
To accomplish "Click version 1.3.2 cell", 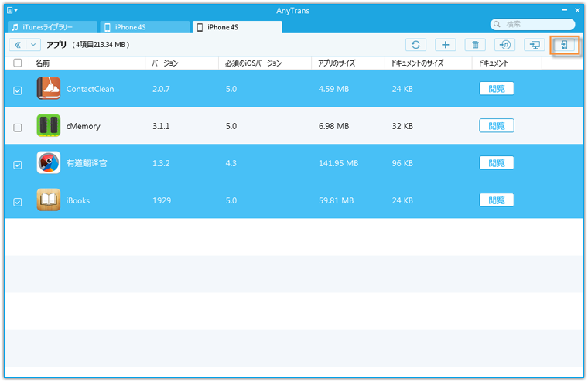I will tap(161, 163).
